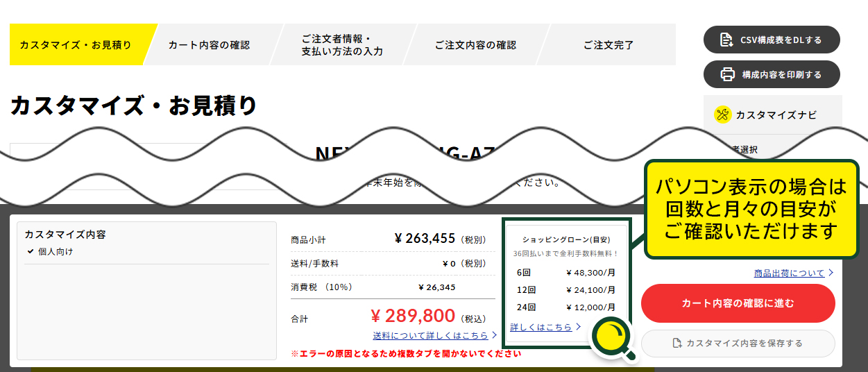Open the shopping loan 詳しくはこちら link

[541, 326]
